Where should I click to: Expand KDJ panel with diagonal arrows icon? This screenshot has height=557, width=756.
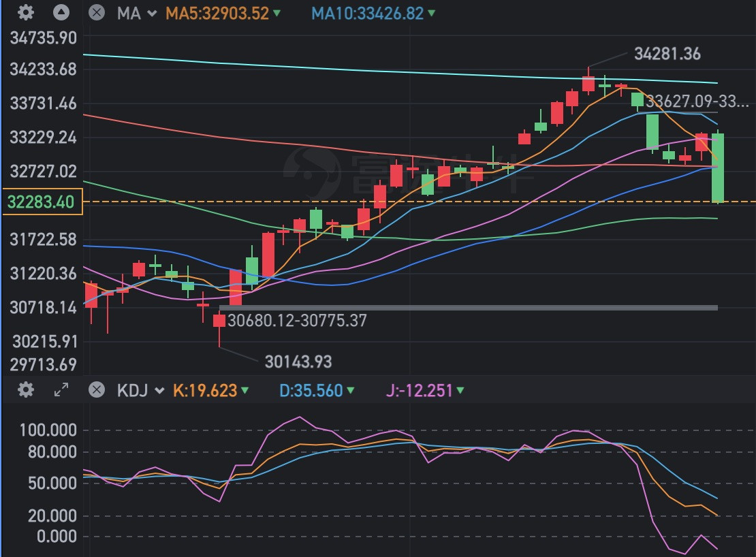pos(61,390)
